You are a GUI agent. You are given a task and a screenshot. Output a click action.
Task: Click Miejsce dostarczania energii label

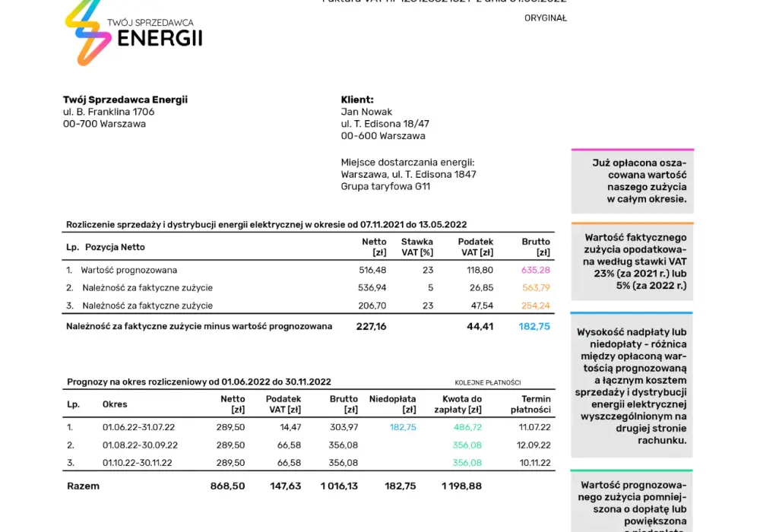[x=407, y=163]
